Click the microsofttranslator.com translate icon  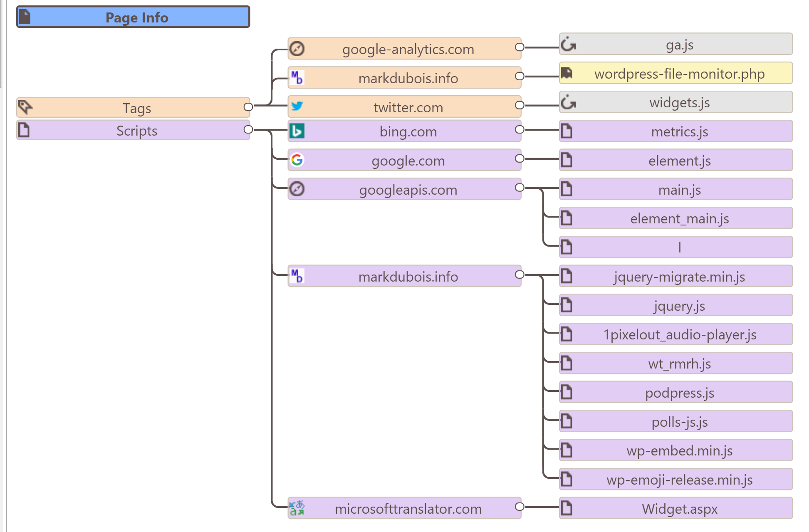point(297,508)
